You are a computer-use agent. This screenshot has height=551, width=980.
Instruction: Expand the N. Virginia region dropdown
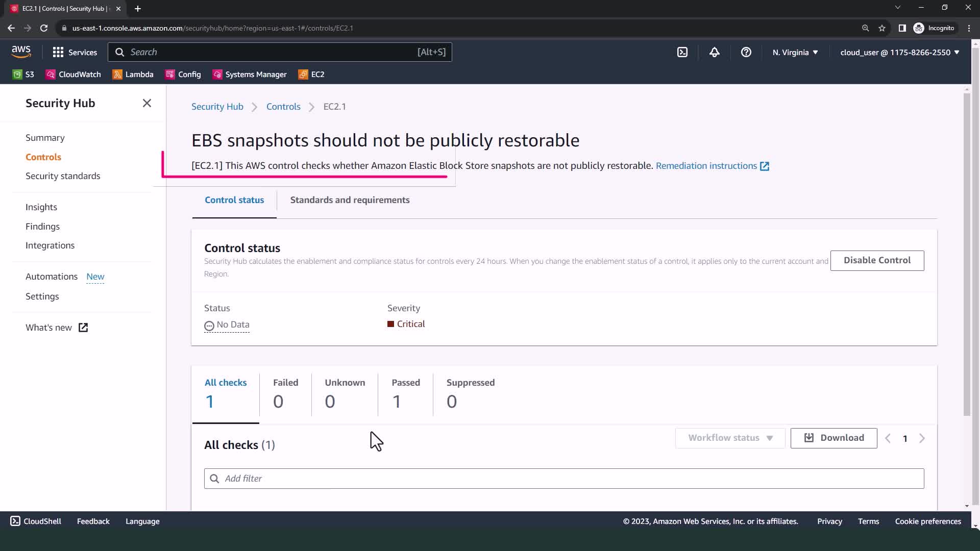pos(795,52)
